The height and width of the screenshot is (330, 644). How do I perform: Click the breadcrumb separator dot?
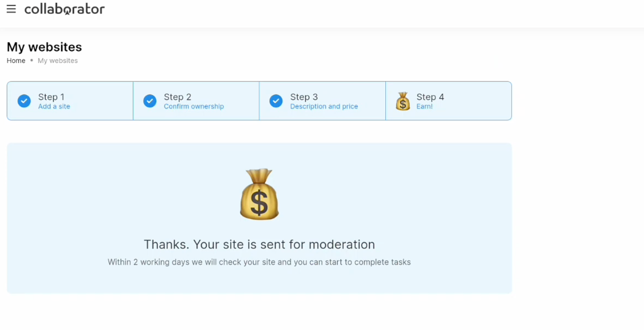click(31, 60)
